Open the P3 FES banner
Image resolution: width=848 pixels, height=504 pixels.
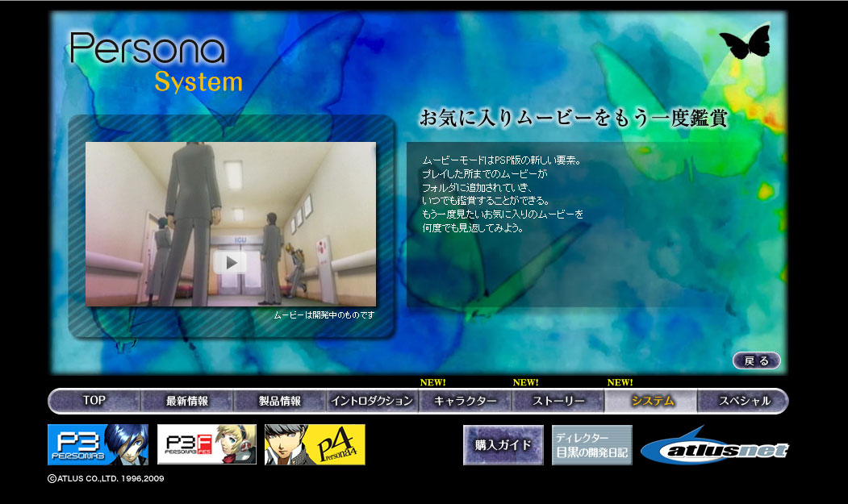(x=207, y=444)
